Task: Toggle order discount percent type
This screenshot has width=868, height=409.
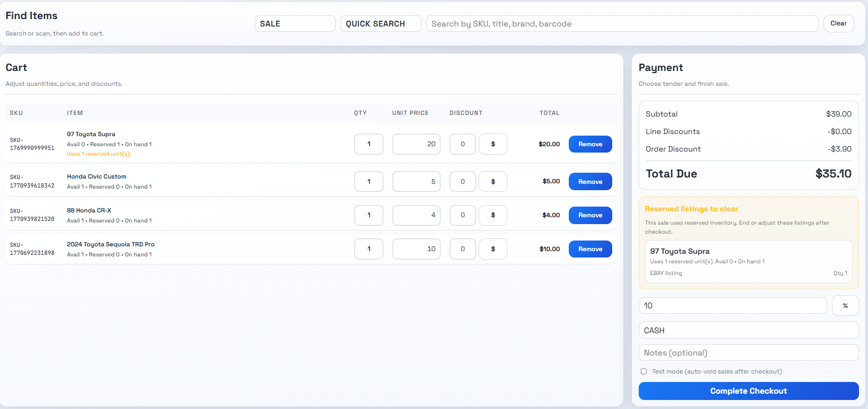Action: tap(845, 306)
